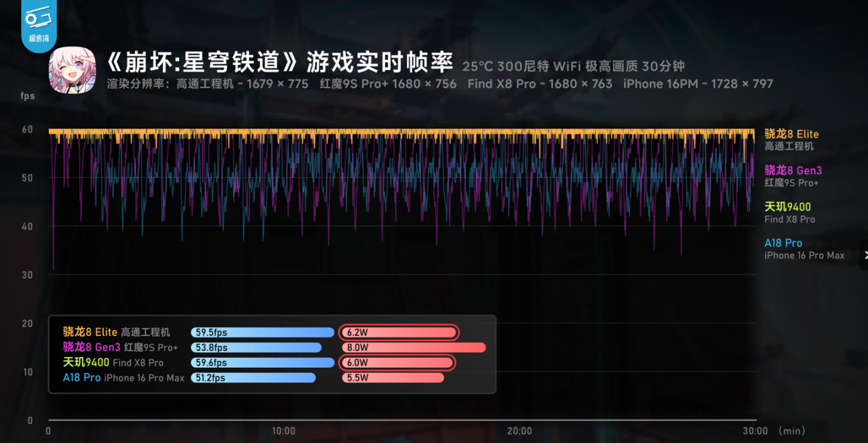Click the chart title 游戏实时帧率

pyautogui.click(x=379, y=62)
